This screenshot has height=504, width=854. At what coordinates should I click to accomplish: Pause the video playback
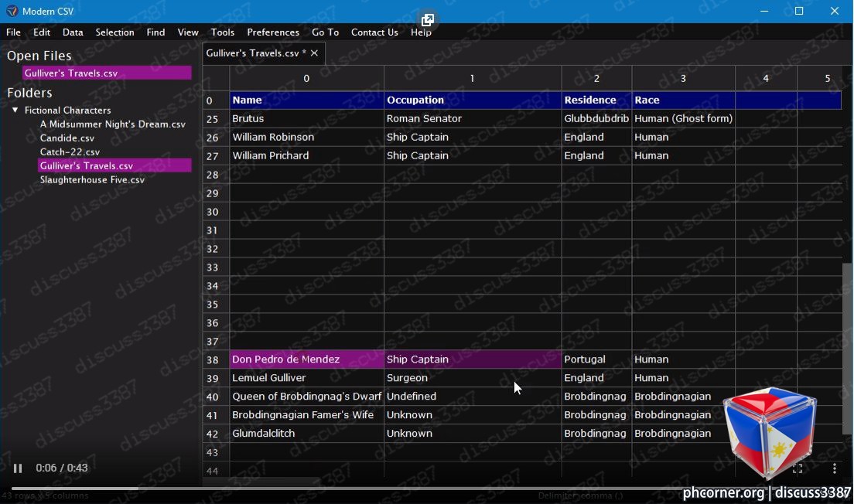(18, 468)
